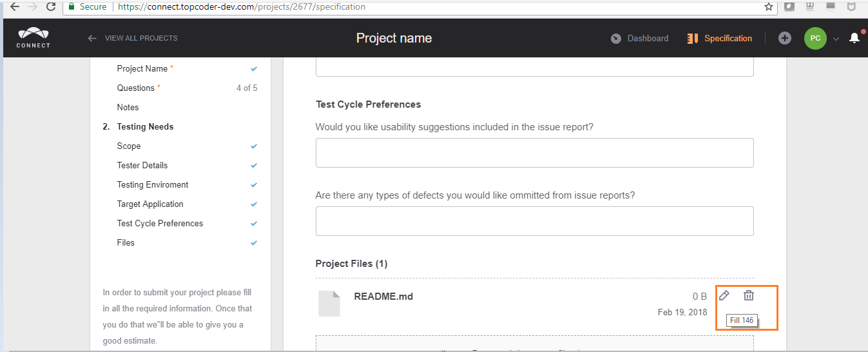The height and width of the screenshot is (352, 868).
Task: Open notifications bell icon
Action: click(x=854, y=38)
